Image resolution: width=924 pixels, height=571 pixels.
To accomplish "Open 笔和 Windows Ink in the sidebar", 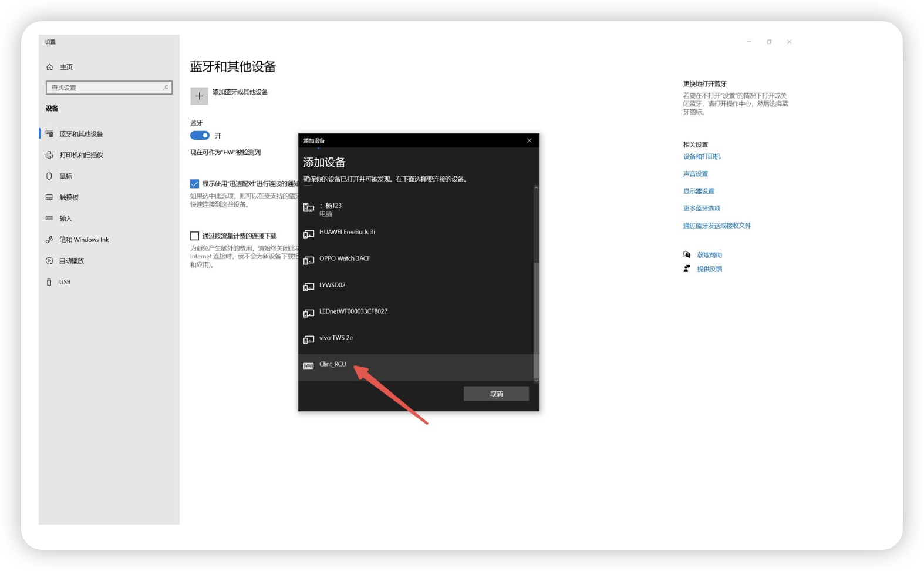I will (x=84, y=240).
